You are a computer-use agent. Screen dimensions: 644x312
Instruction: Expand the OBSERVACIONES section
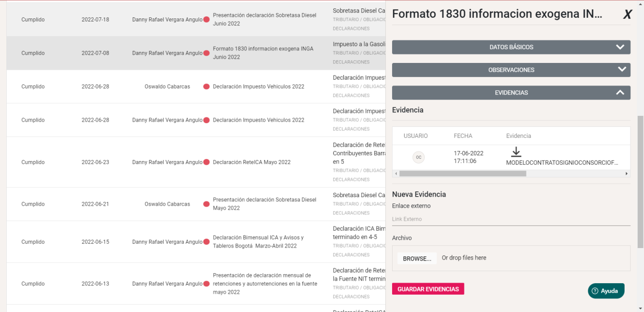(x=511, y=70)
